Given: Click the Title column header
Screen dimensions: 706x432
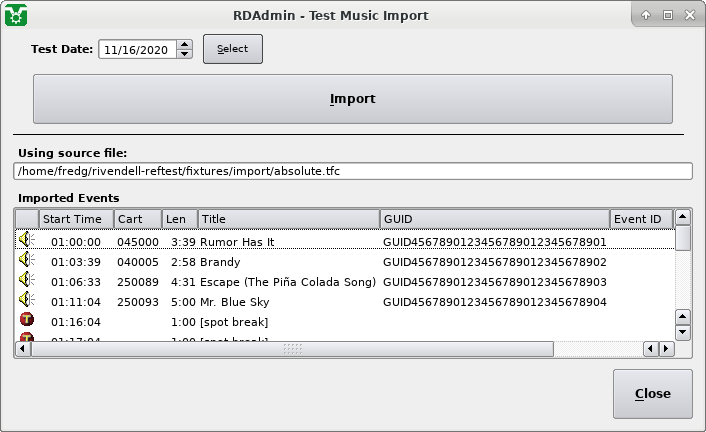Looking at the screenshot, I should pos(288,219).
